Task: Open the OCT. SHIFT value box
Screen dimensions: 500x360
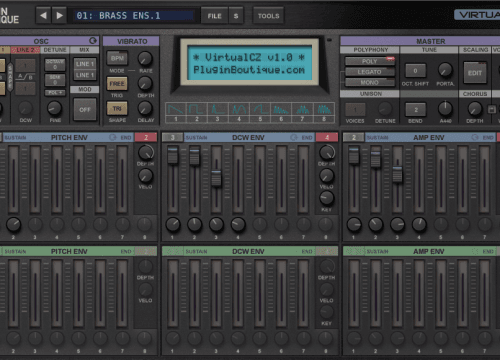Action: click(415, 71)
